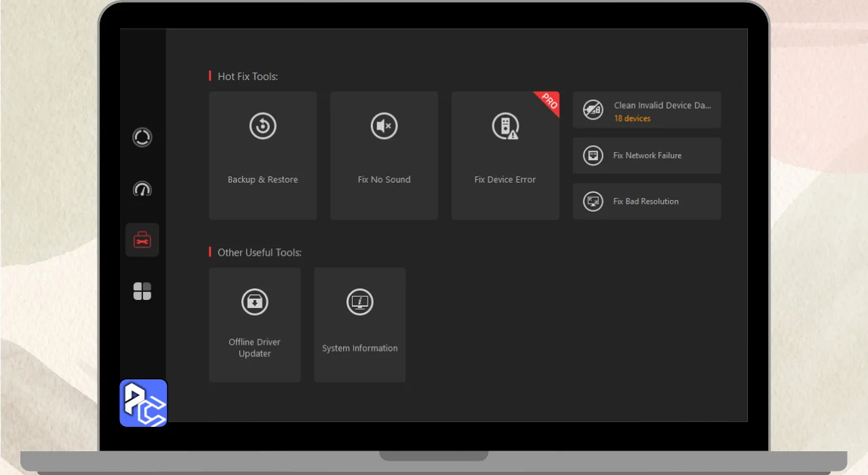The height and width of the screenshot is (475, 868).
Task: Click the muted speaker icon
Action: [384, 126]
